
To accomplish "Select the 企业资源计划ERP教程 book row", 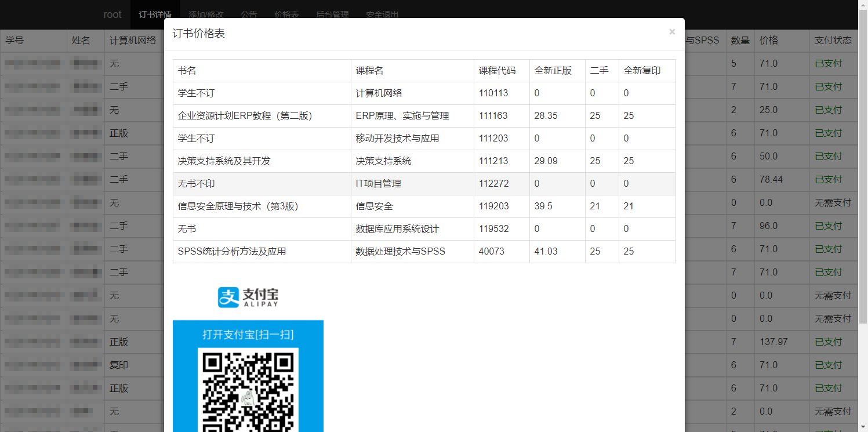I will 245,116.
